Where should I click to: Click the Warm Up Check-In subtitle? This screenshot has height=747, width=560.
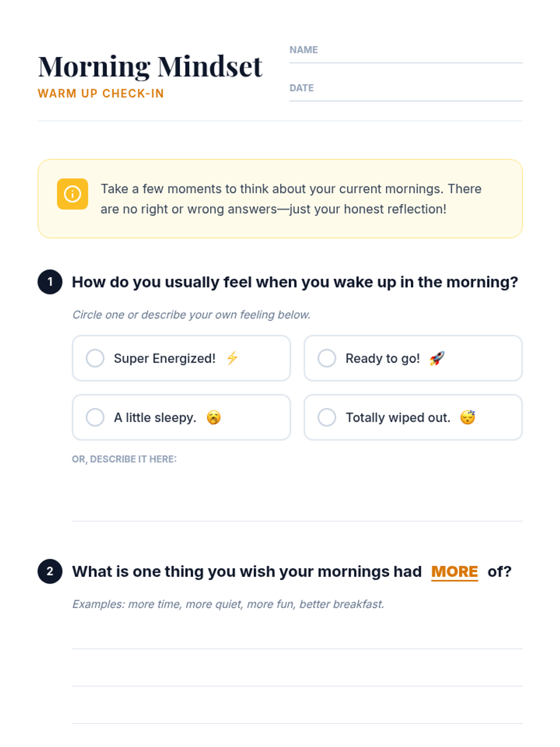[x=101, y=93]
